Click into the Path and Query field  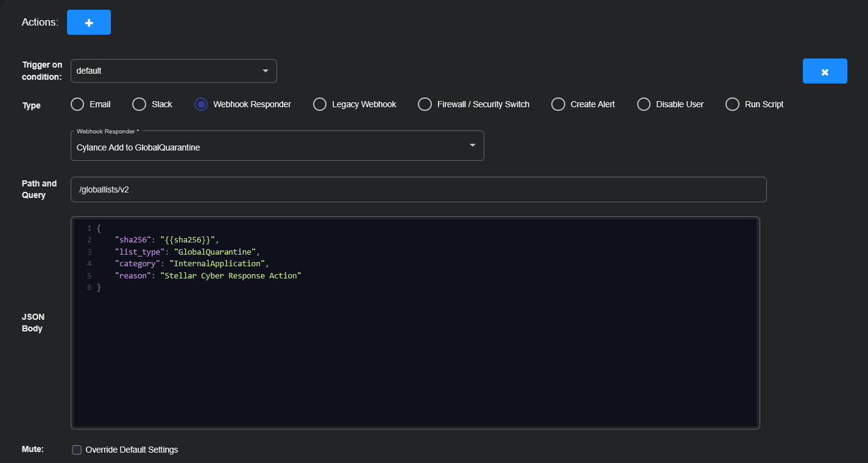tap(418, 189)
